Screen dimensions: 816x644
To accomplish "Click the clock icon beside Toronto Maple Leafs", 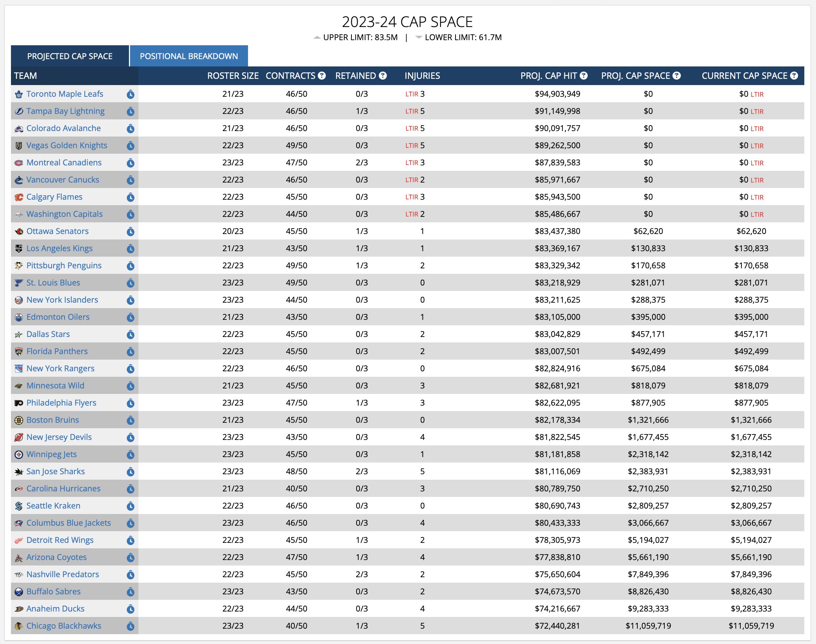I will [130, 94].
